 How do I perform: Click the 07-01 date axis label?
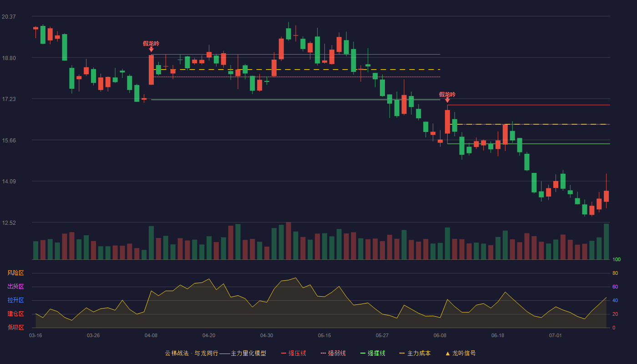click(x=556, y=335)
